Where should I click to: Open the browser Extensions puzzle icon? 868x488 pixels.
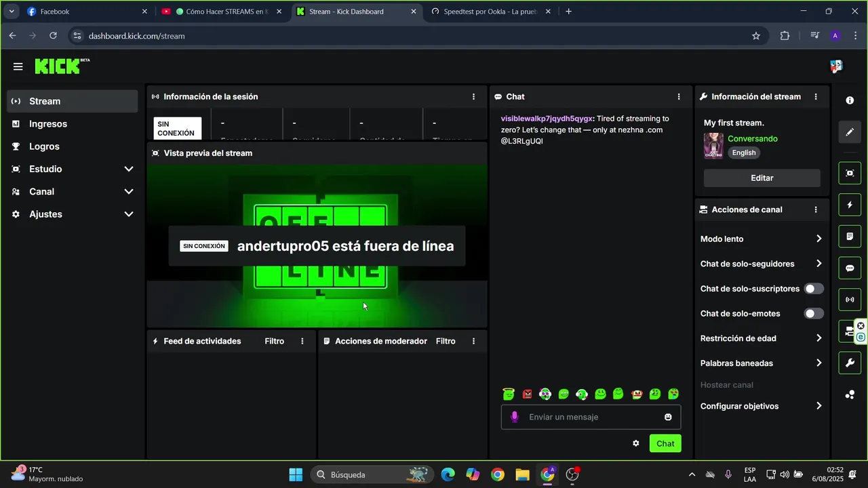click(785, 36)
